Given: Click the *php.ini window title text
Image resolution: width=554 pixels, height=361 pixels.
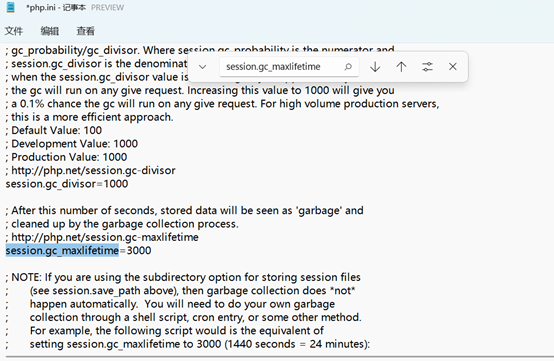Looking at the screenshot, I should tap(41, 7).
